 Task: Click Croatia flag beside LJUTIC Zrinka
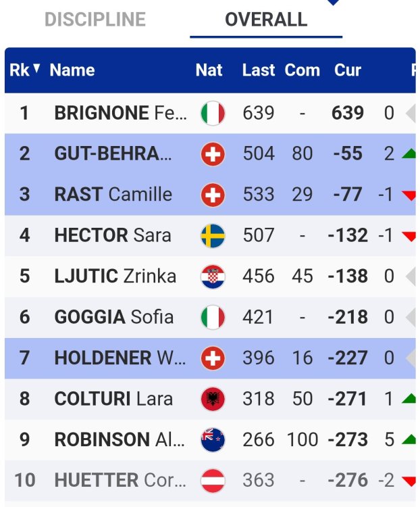pyautogui.click(x=213, y=276)
